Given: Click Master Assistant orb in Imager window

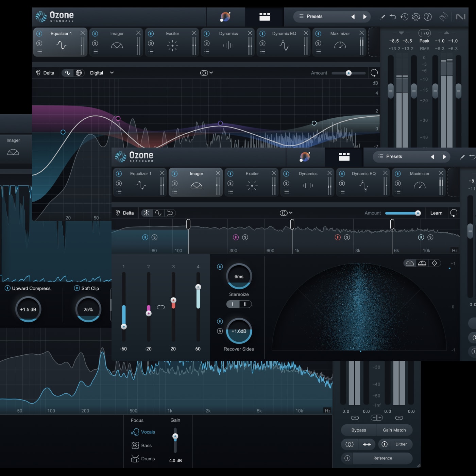Looking at the screenshot, I should click(x=305, y=157).
